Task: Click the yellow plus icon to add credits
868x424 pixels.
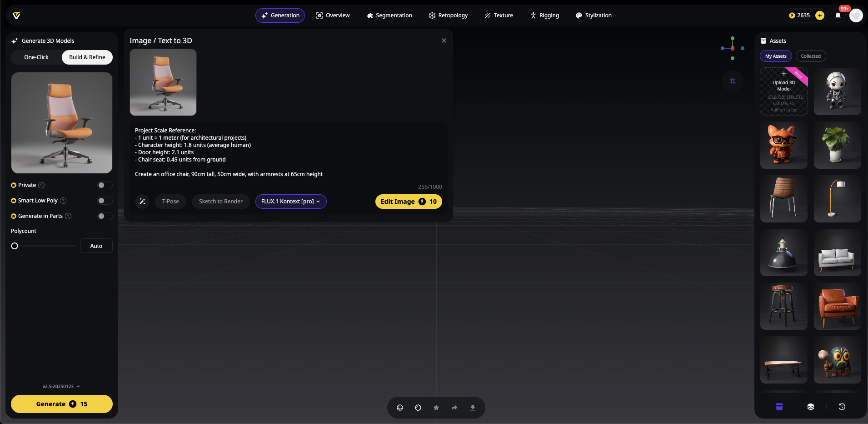Action: [x=820, y=15]
